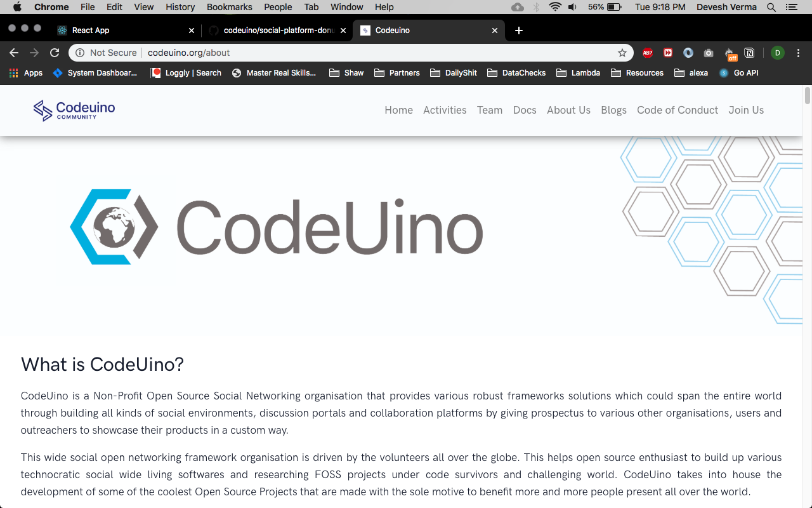Expand the Lambda bookmarks folder

pyautogui.click(x=579, y=73)
